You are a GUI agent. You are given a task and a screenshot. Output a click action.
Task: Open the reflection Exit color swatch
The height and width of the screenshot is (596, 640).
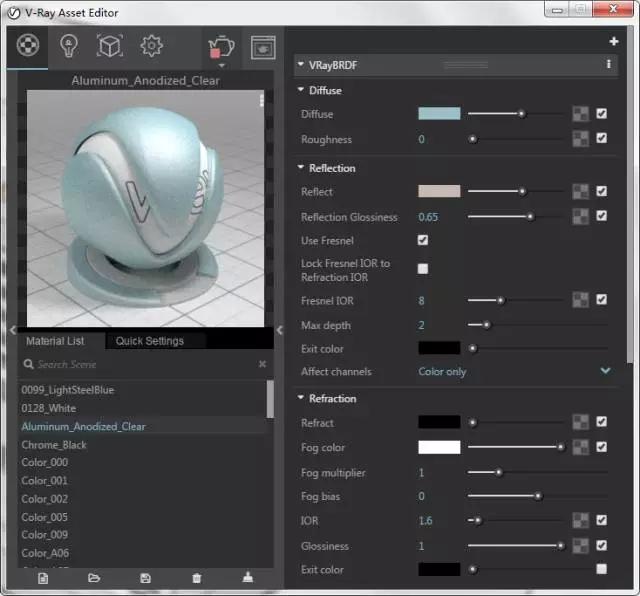pos(439,348)
